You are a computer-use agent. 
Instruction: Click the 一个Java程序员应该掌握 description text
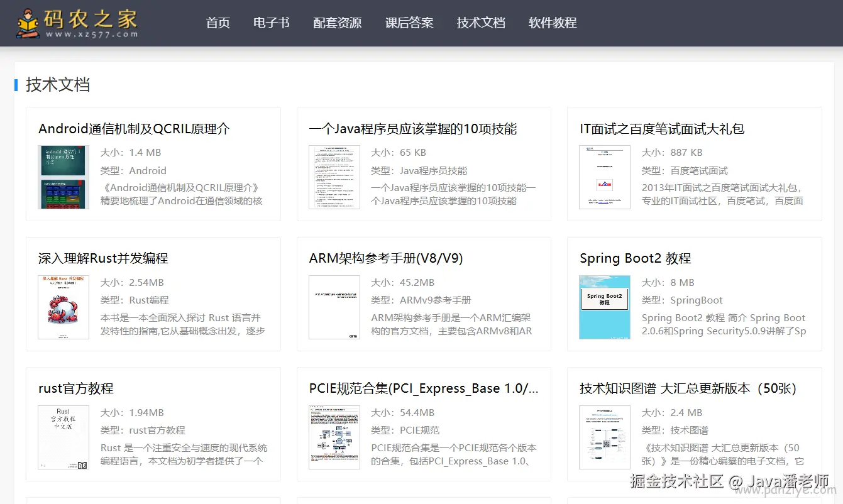[x=454, y=194]
